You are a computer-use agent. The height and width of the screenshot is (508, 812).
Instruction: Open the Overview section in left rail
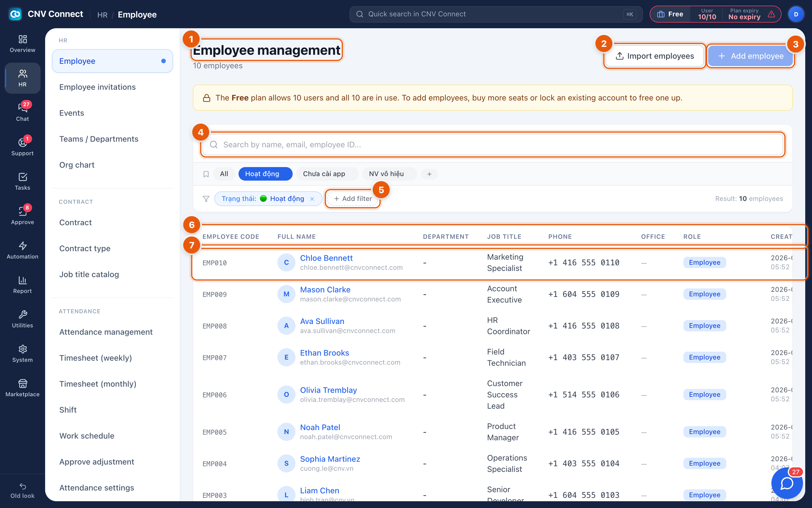(x=23, y=44)
